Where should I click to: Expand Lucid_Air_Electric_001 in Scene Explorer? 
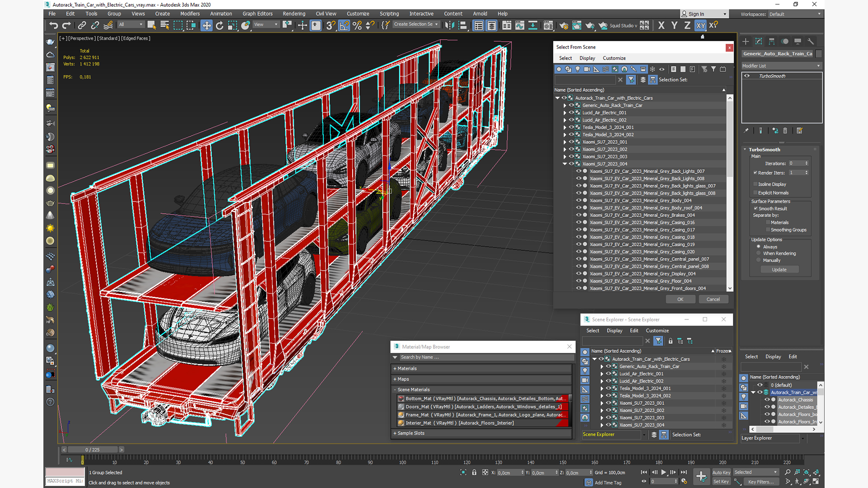click(x=602, y=374)
